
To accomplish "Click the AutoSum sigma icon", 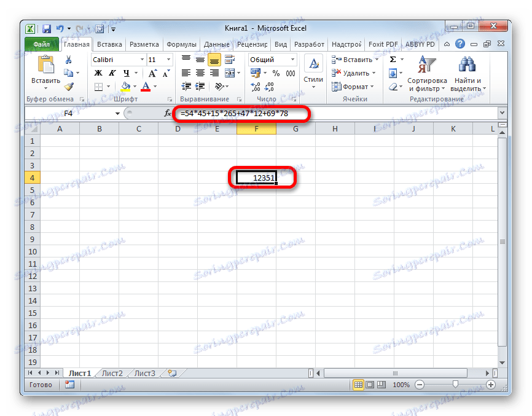I will pyautogui.click(x=393, y=60).
